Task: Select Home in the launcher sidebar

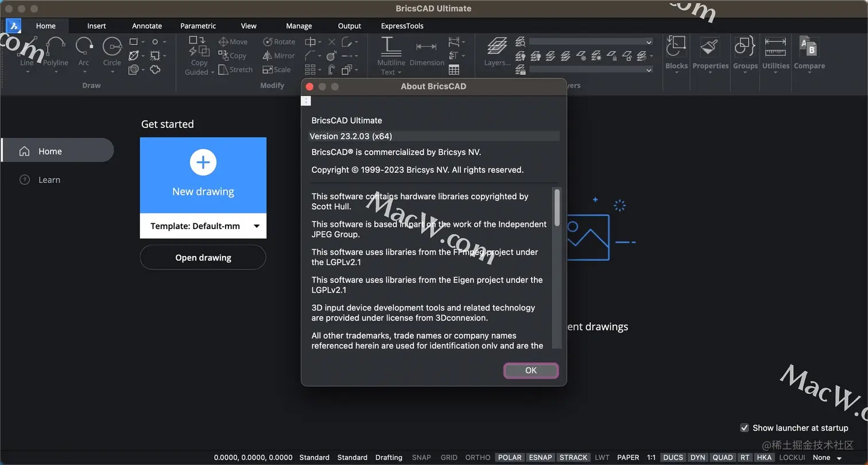Action: (57, 151)
